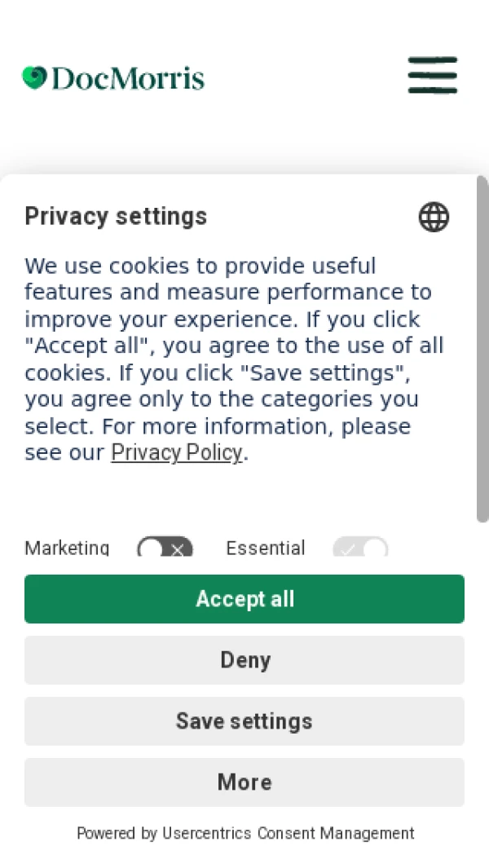Screen dimensions: 489x868
Task: Click the globe language selector icon
Action: (434, 218)
